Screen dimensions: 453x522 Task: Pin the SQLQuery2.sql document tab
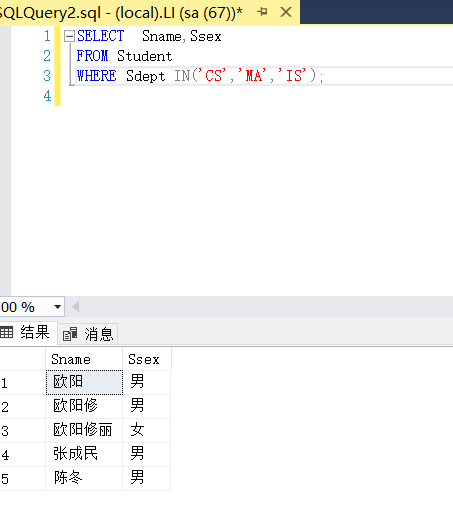[262, 12]
